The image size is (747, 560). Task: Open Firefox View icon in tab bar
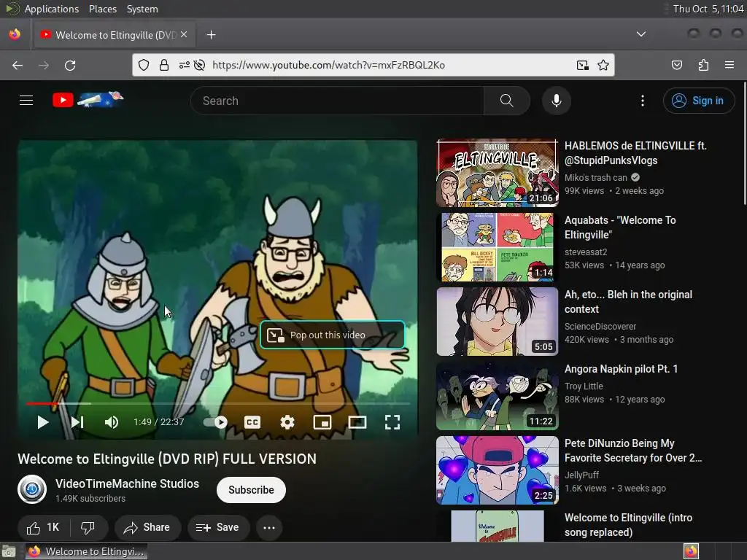pyautogui.click(x=15, y=34)
